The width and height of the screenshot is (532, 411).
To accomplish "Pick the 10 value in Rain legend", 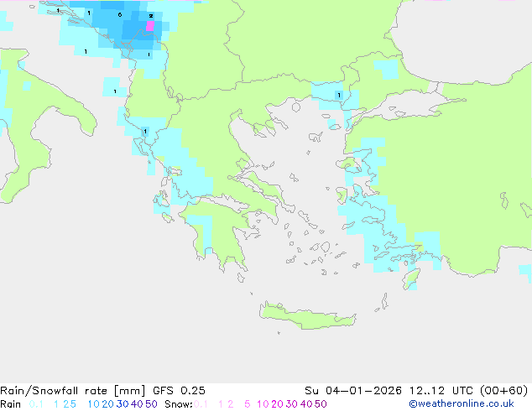I will tap(93, 404).
